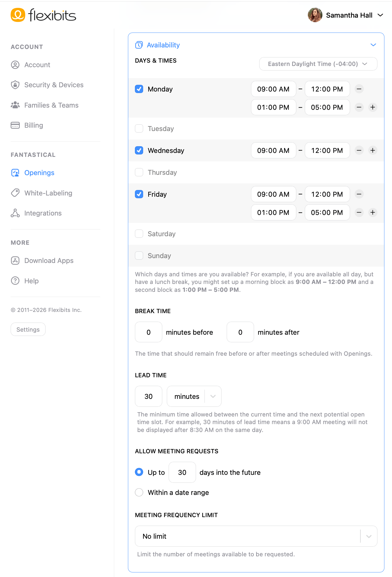Select the Within a date range radio
392x577 pixels.
[x=139, y=492]
